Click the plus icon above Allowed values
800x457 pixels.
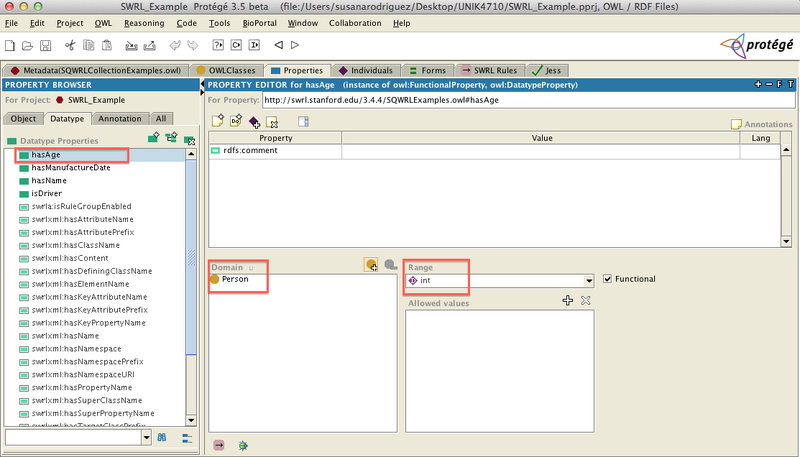click(x=567, y=300)
